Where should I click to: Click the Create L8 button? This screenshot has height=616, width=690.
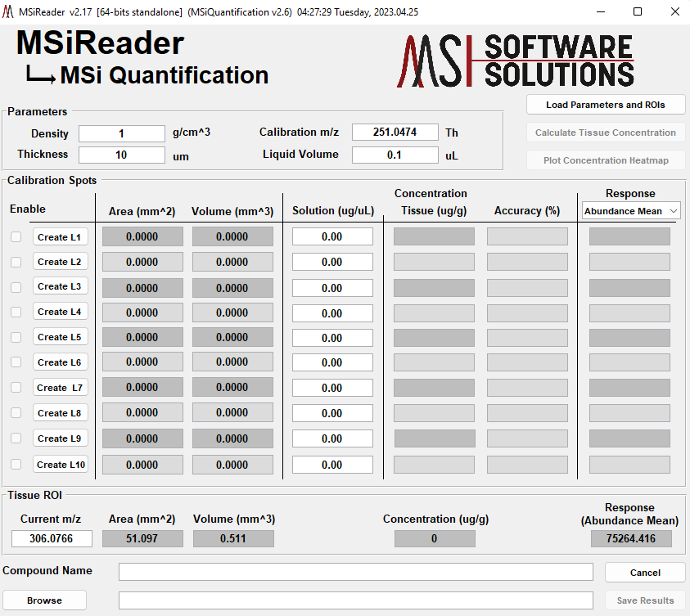pyautogui.click(x=61, y=413)
